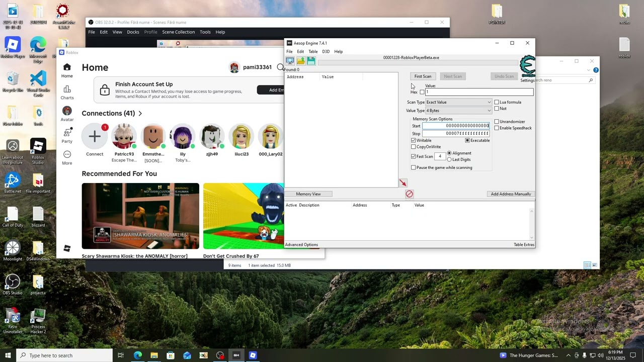The width and height of the screenshot is (644, 362).
Task: Click the red clear list icon
Action: [409, 194]
